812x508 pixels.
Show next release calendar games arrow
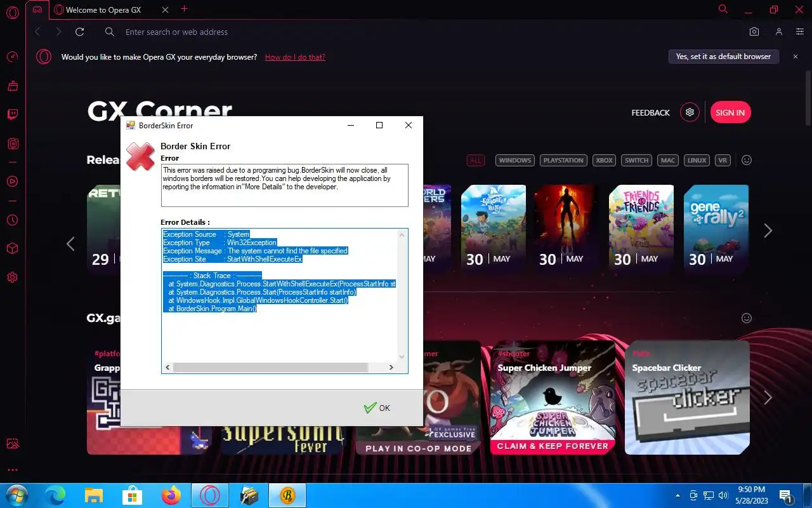tap(768, 231)
